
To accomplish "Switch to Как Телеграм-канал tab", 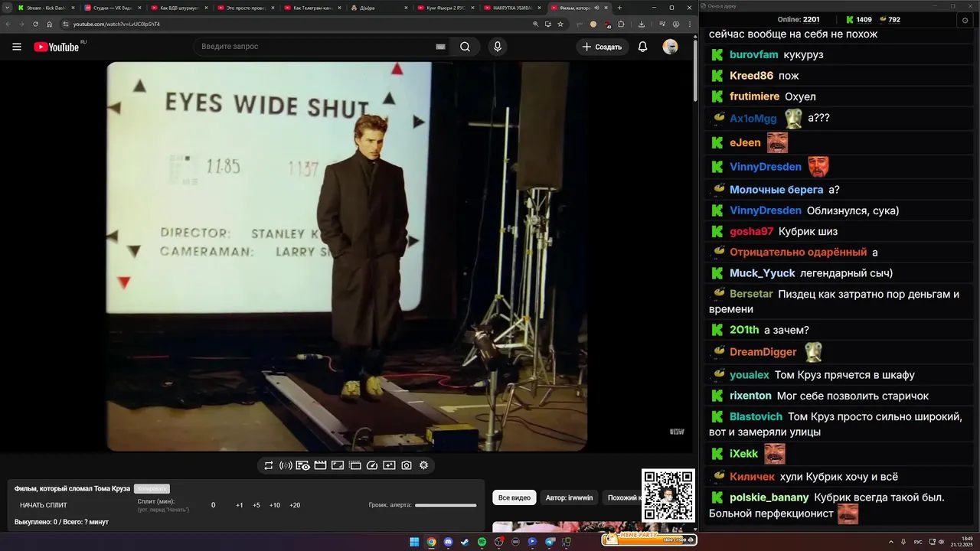I will point(312,8).
